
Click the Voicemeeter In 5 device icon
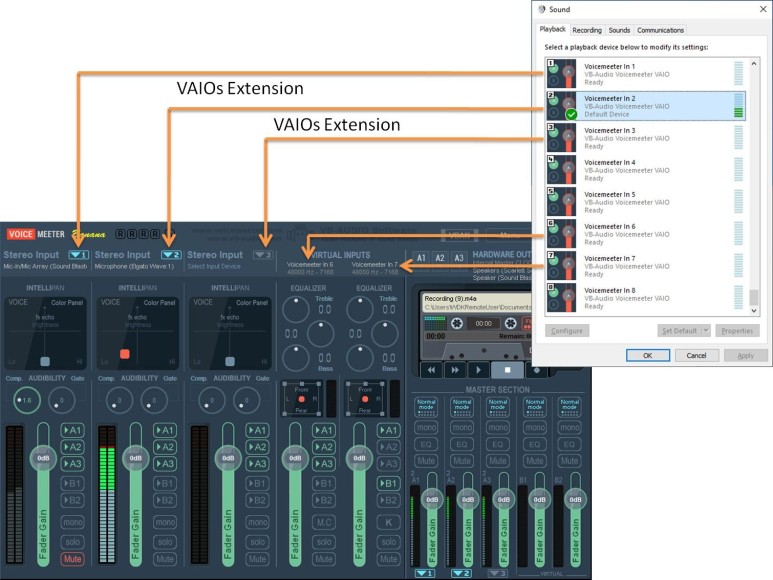click(x=561, y=202)
